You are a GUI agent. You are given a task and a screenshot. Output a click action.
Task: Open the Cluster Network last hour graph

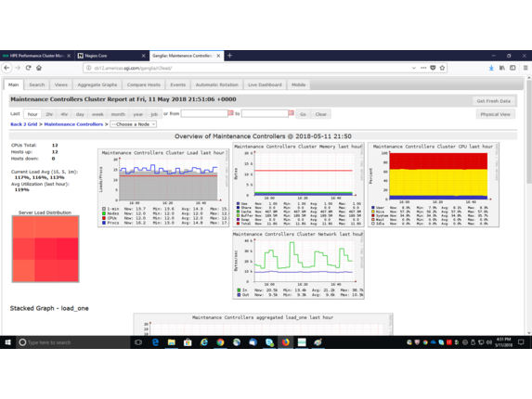pyautogui.click(x=298, y=264)
